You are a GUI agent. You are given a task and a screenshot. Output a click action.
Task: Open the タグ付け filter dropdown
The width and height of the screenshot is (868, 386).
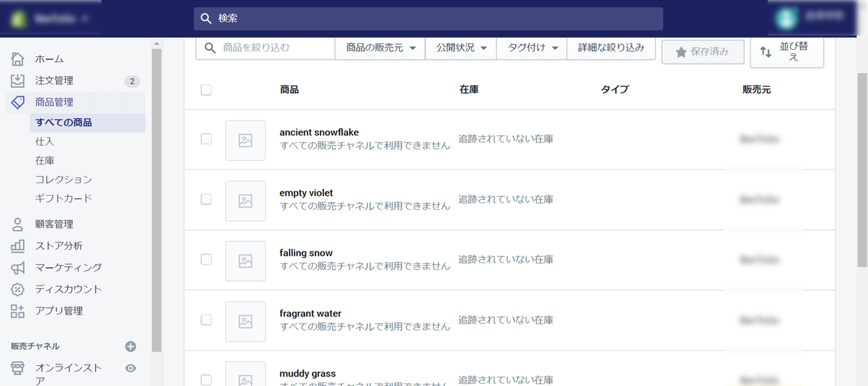pyautogui.click(x=532, y=48)
